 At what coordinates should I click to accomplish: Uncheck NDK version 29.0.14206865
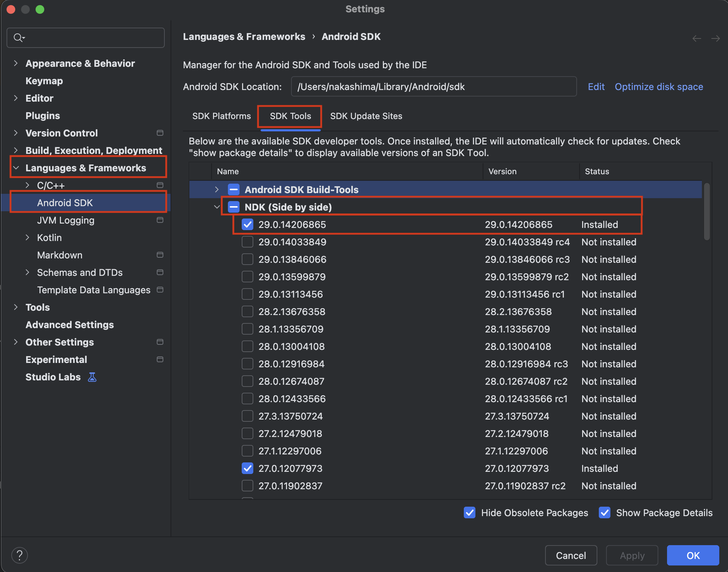(x=248, y=224)
